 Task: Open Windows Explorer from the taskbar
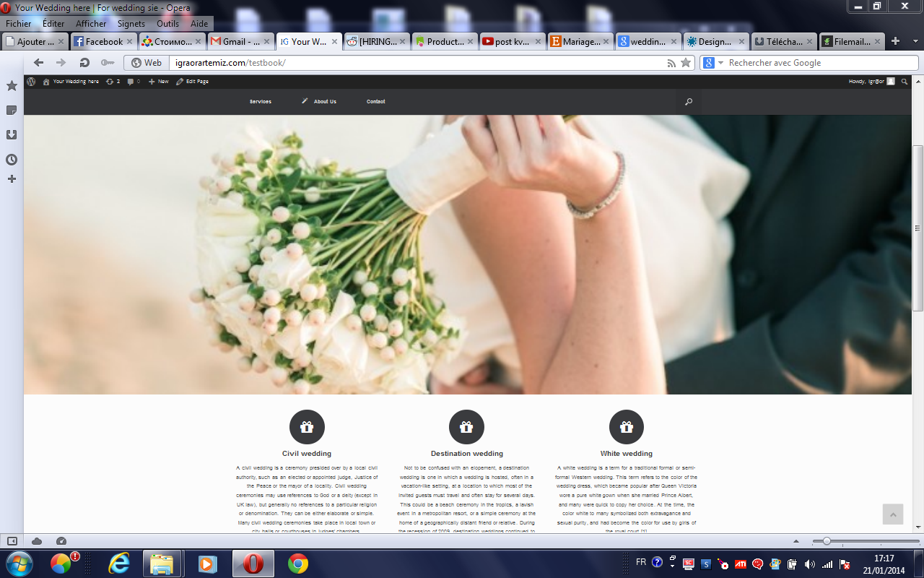tap(162, 563)
